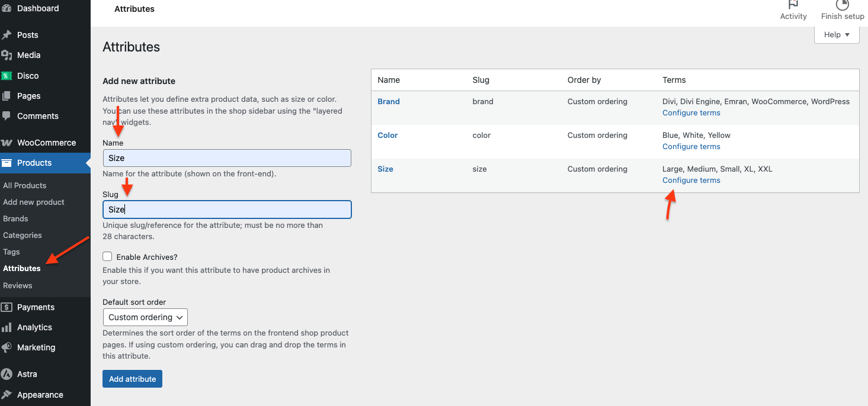Configure terms for Brand attribute
This screenshot has width=868, height=406.
[x=691, y=112]
